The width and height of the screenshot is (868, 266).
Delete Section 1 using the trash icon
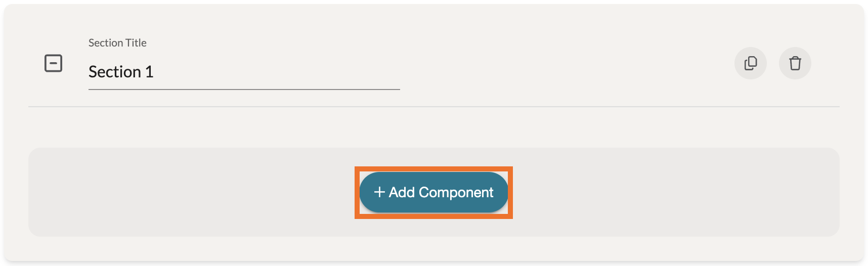point(795,63)
